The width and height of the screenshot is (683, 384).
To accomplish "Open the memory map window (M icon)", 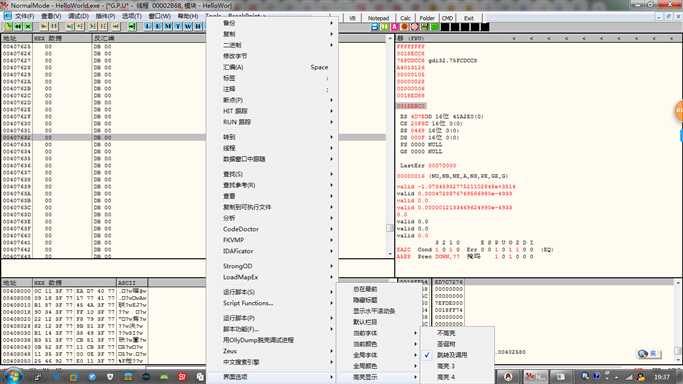I will click(x=168, y=27).
